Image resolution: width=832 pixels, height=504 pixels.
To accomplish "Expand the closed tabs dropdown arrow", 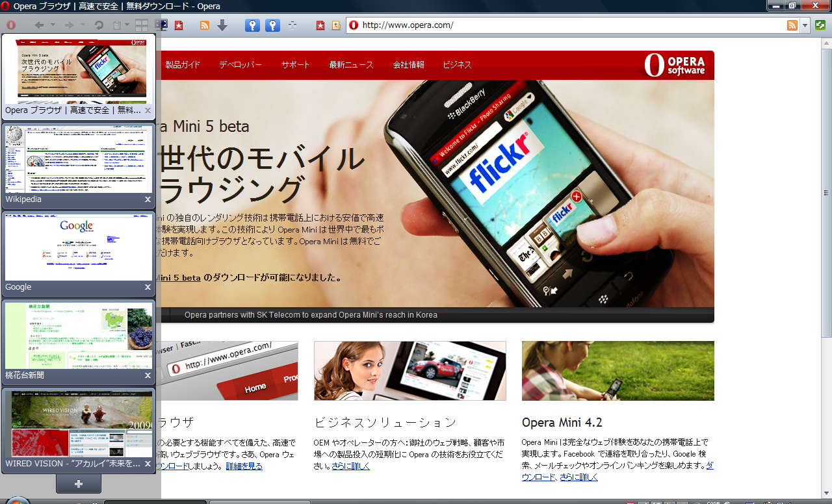I will pos(127,25).
